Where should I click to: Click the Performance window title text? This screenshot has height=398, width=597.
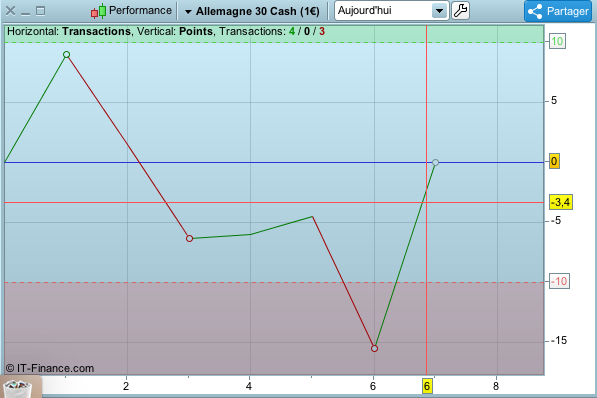click(140, 10)
